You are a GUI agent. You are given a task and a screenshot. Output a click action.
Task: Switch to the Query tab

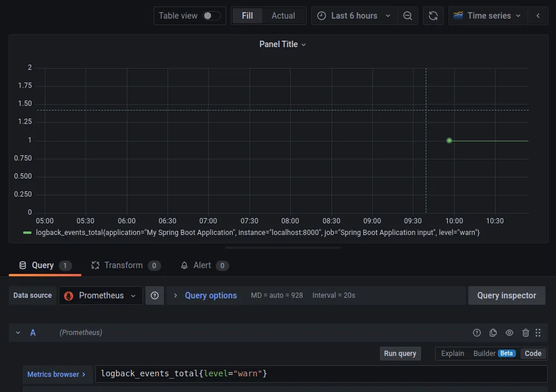pos(45,265)
